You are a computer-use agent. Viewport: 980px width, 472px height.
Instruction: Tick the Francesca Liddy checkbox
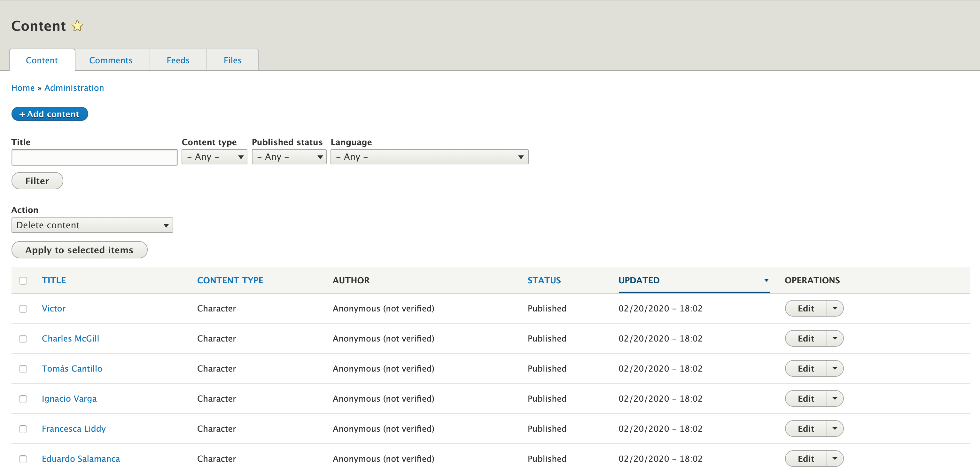coord(23,429)
